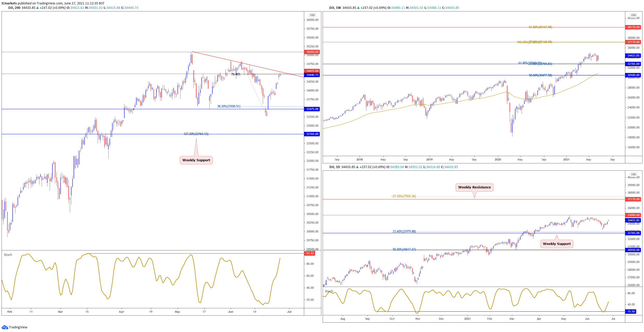The height and width of the screenshot is (332, 644).
Task: Click the 34433.85 label on weekly chart
Action: (x=633, y=56)
